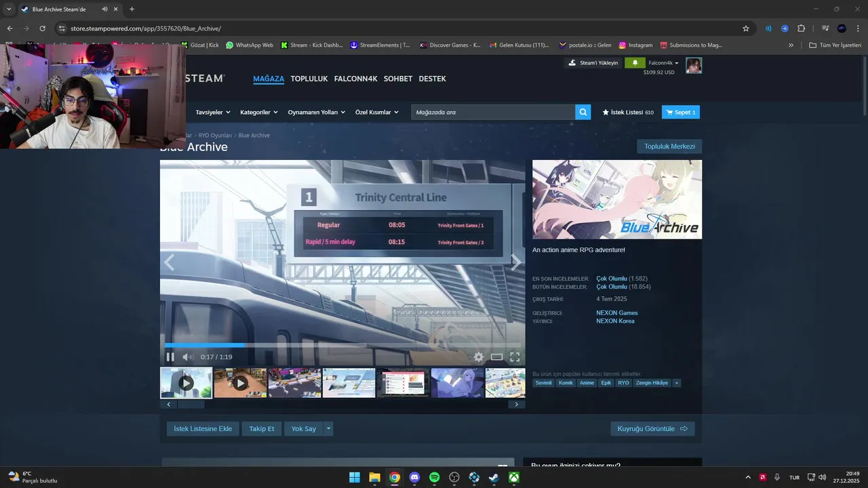This screenshot has width=868, height=488.
Task: Toggle theater mode on the video player
Action: [x=497, y=357]
